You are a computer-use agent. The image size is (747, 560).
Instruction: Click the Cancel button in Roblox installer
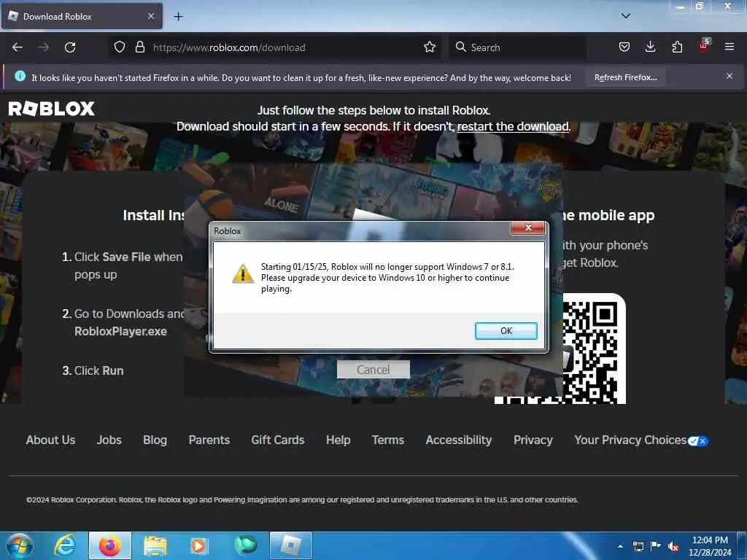[x=373, y=370]
